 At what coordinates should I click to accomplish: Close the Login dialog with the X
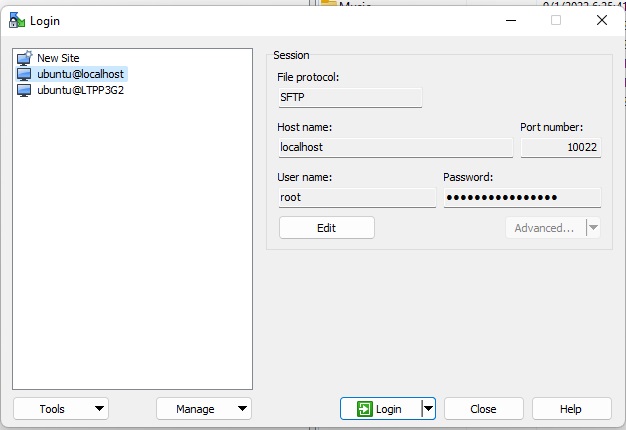coord(602,20)
